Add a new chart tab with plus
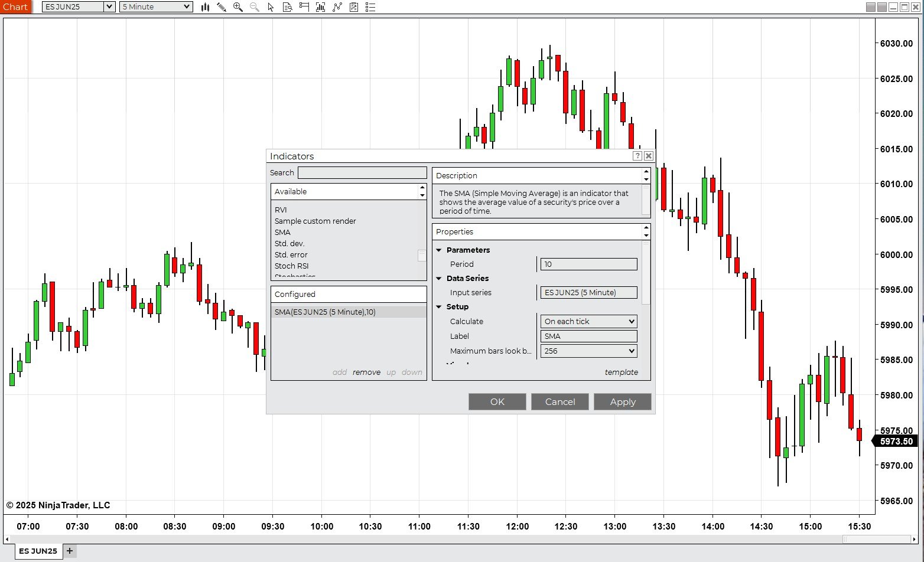Screen dimensions: 924x562 70,551
